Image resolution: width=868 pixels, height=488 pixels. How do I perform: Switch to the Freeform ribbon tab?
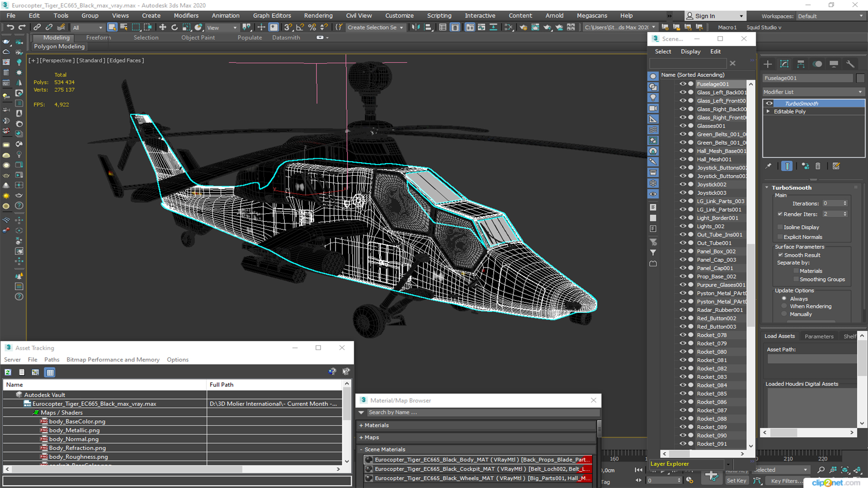[x=99, y=38]
